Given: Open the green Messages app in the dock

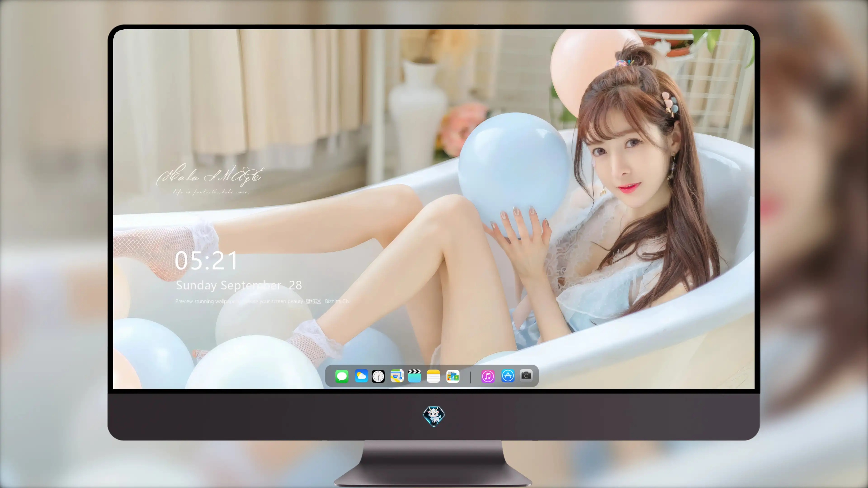Looking at the screenshot, I should coord(342,376).
